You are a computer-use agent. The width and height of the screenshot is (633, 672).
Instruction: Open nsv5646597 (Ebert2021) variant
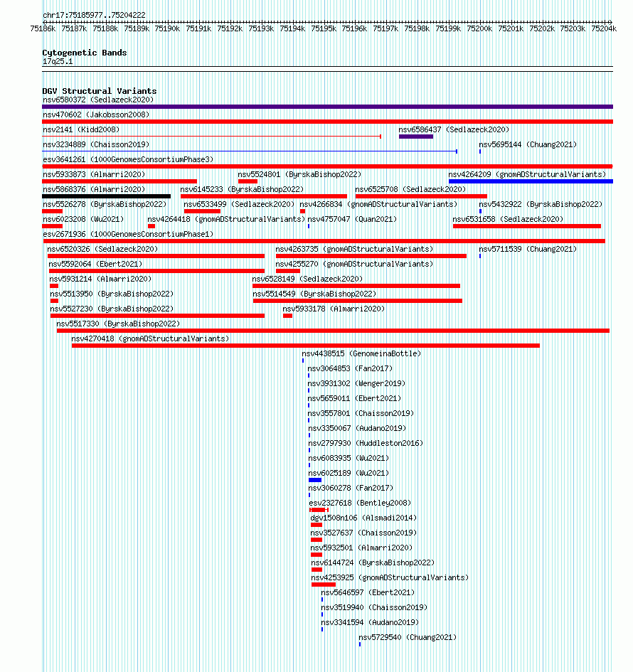(x=368, y=593)
